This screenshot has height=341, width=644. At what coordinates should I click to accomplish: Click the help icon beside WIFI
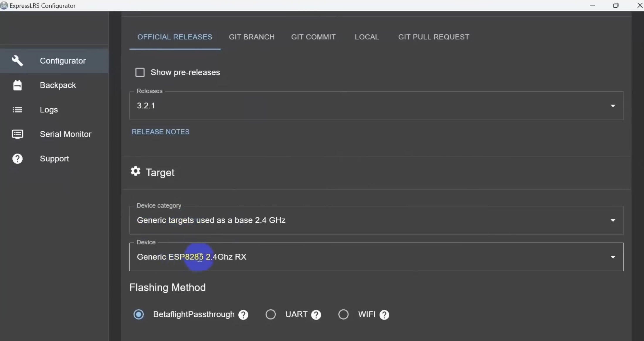384,315
